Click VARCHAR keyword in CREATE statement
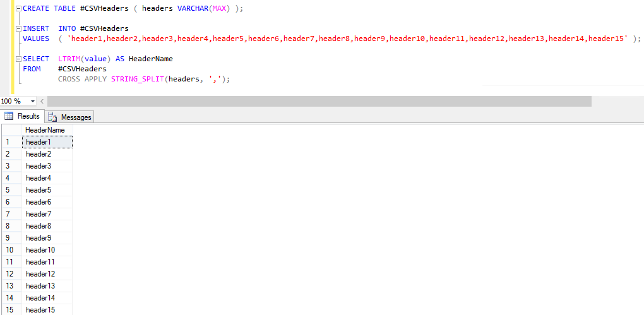The height and width of the screenshot is (315, 644). (x=193, y=8)
